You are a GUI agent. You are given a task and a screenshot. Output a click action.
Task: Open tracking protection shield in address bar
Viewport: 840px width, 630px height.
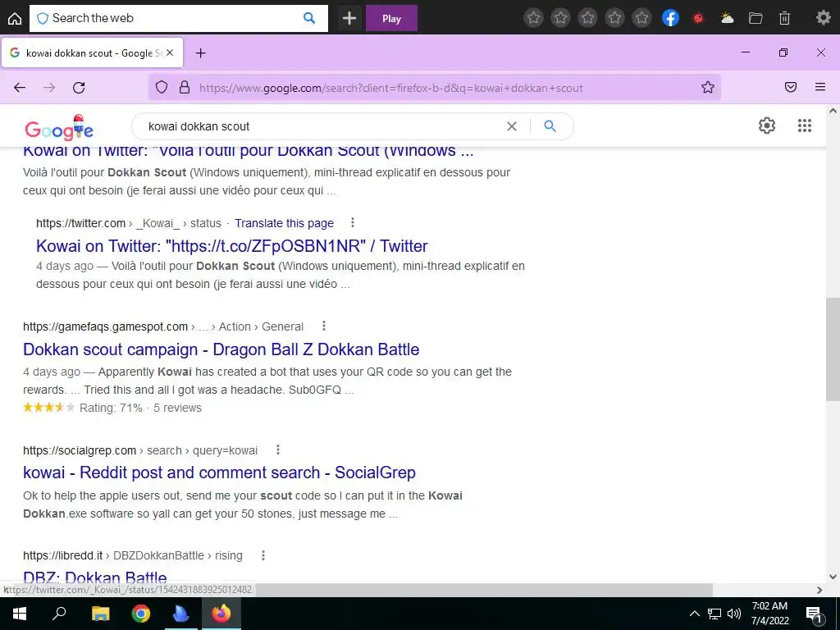(162, 87)
